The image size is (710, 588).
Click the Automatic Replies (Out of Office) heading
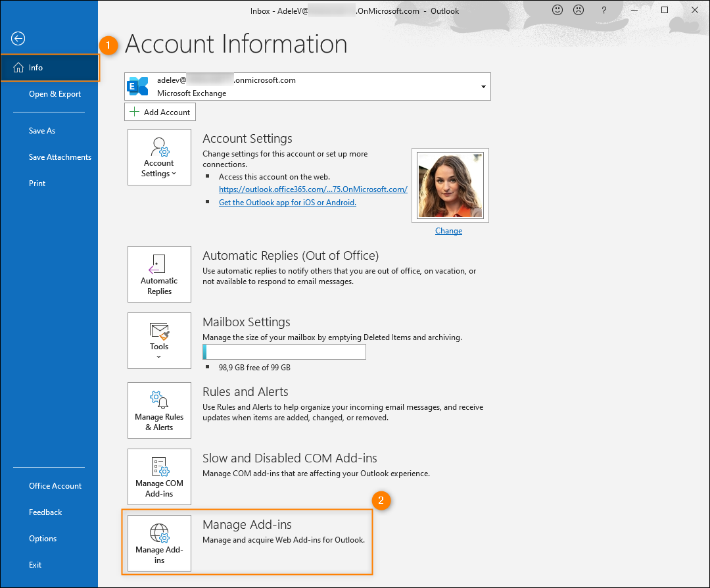tap(291, 255)
